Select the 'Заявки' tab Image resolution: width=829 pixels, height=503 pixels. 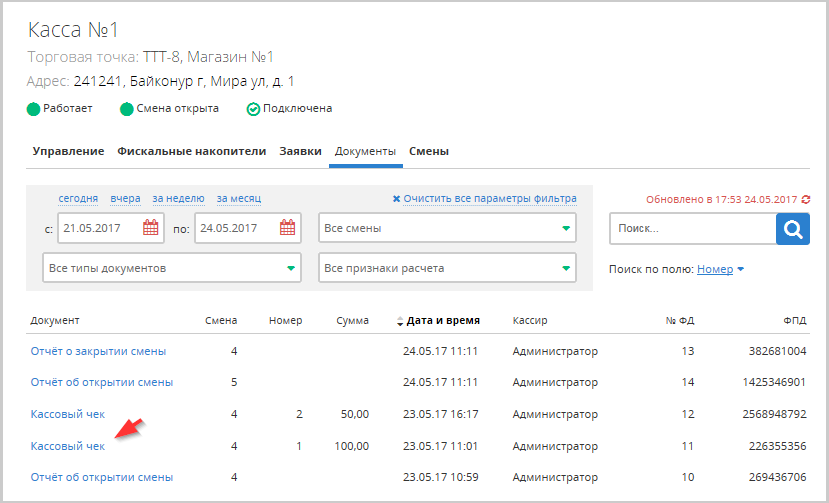(x=300, y=151)
